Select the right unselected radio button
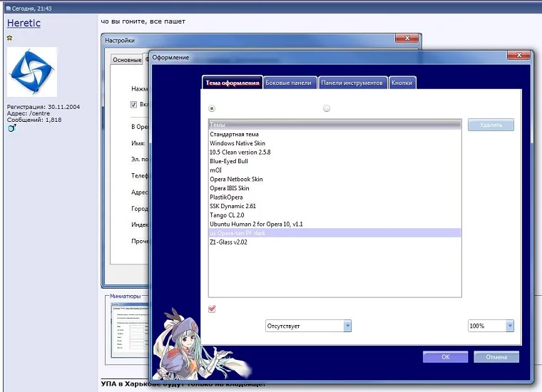 (327, 108)
